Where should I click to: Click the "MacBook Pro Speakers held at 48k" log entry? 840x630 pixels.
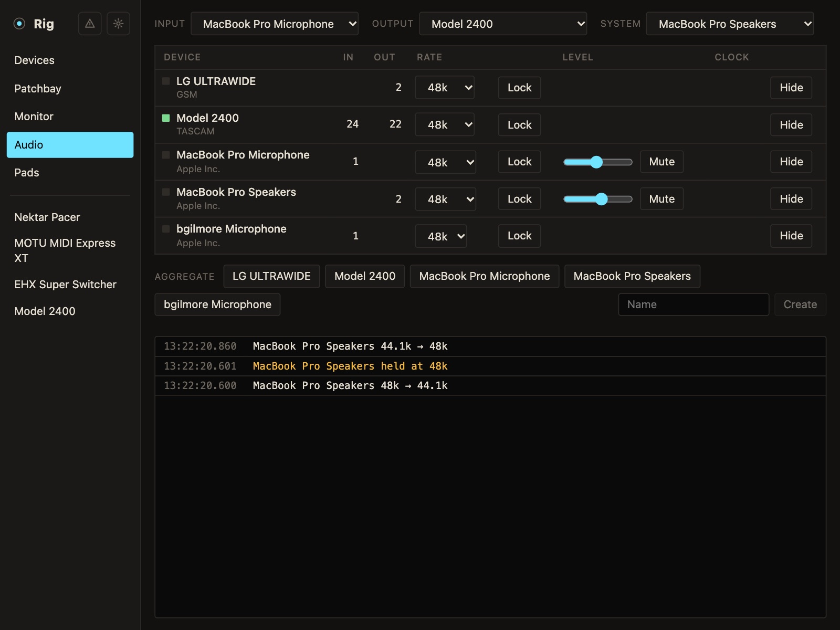point(490,366)
